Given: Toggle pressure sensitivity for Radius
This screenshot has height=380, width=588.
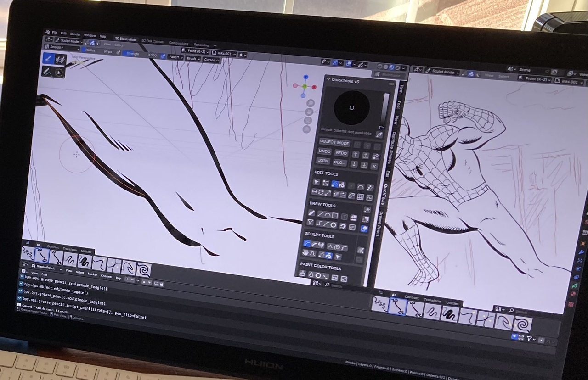Looking at the screenshot, I should point(118,52).
